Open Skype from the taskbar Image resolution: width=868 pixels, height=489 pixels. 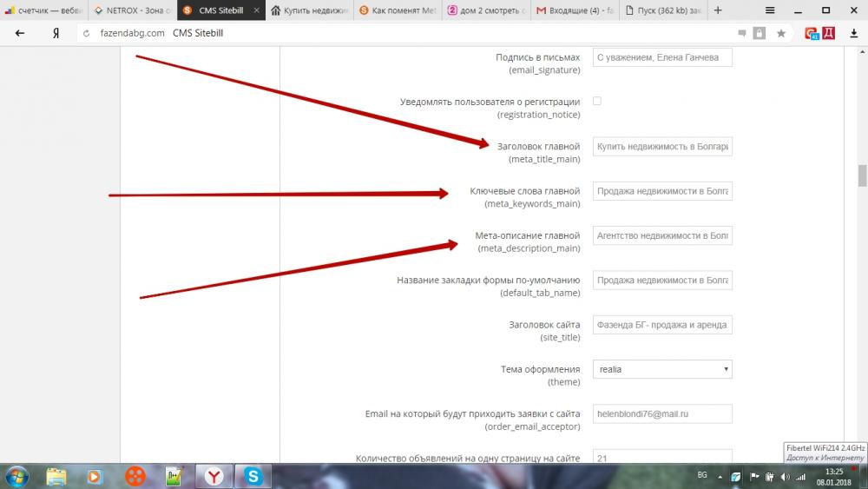pos(253,476)
